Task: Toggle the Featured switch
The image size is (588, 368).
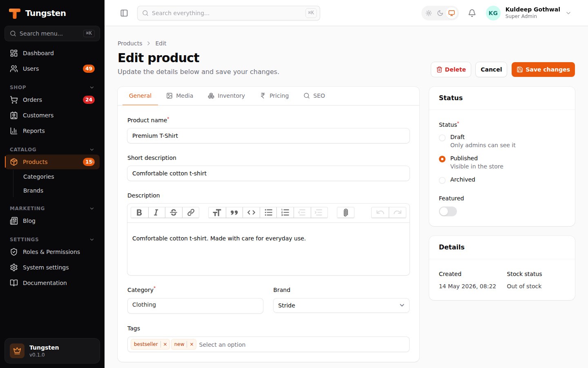Action: 448,211
